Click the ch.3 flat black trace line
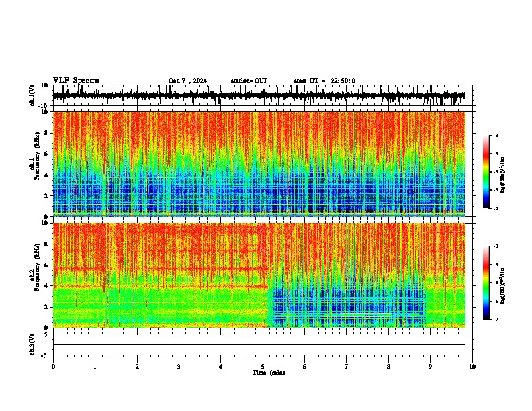The image size is (532, 411). [259, 345]
